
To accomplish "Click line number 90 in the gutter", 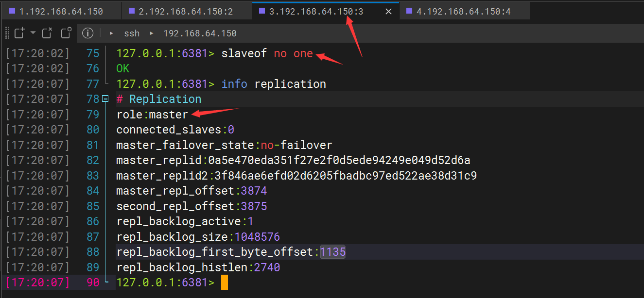I will (92, 282).
